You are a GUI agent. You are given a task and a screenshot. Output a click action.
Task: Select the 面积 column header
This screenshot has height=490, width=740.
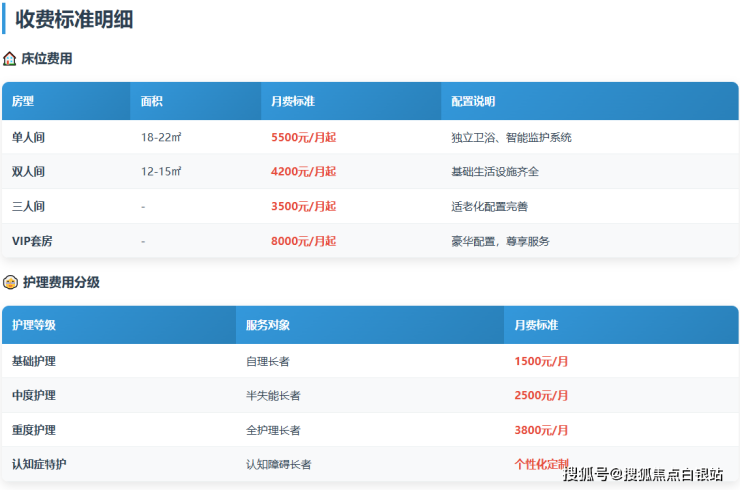point(152,102)
